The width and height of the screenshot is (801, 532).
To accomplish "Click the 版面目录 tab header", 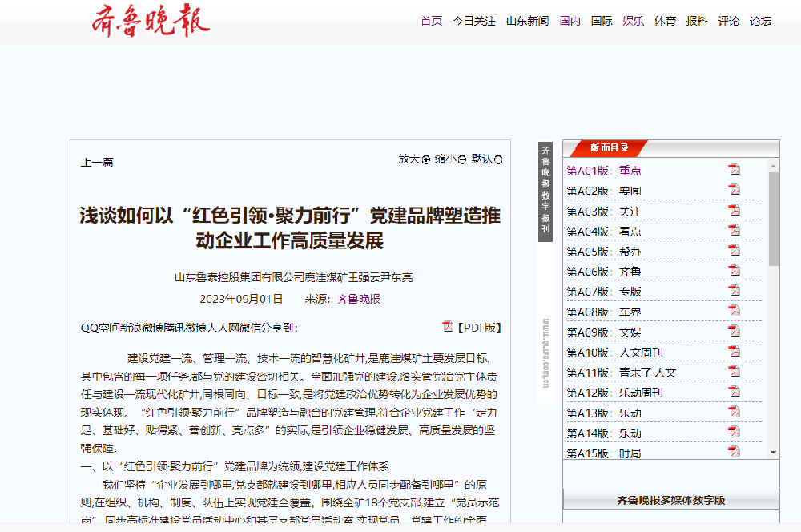I will [x=609, y=147].
